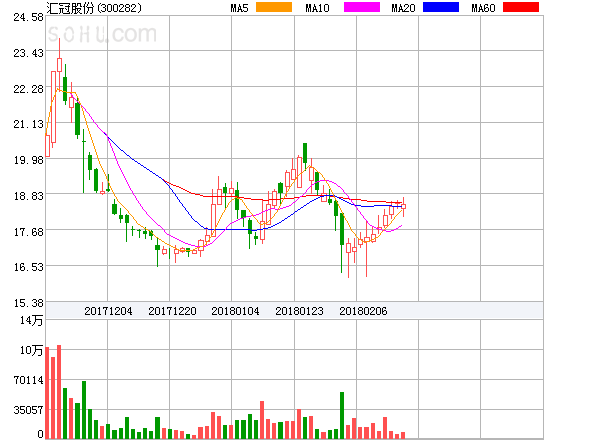
Task: Click the 15.38 price axis label
Action: tap(28, 303)
